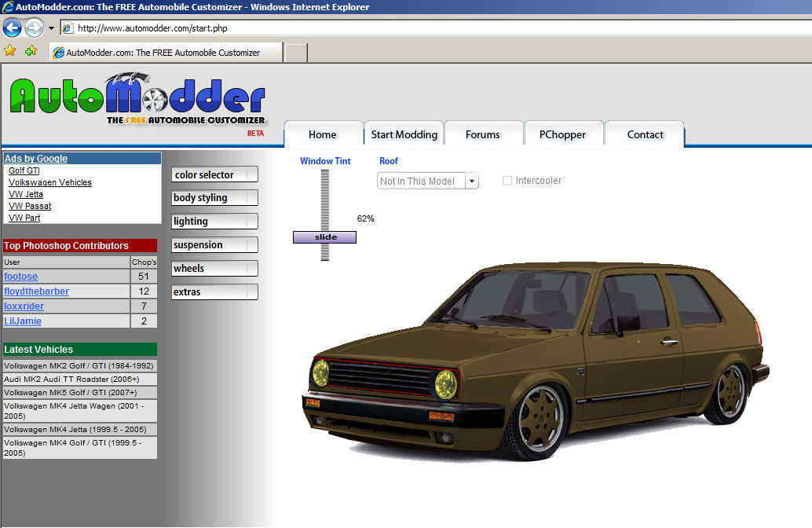Image resolution: width=812 pixels, height=528 pixels.
Task: Select Audi MK2 Audi TT Roadster (2006+)
Action: tap(80, 379)
